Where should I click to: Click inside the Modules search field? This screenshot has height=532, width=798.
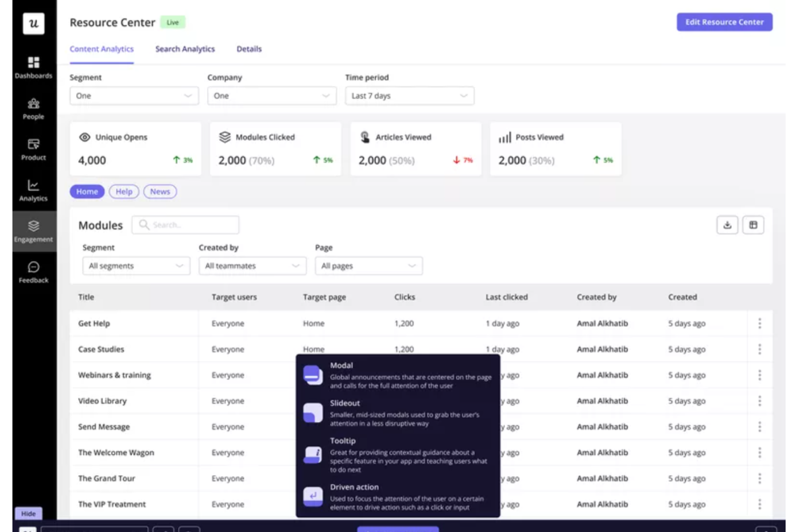click(x=185, y=225)
